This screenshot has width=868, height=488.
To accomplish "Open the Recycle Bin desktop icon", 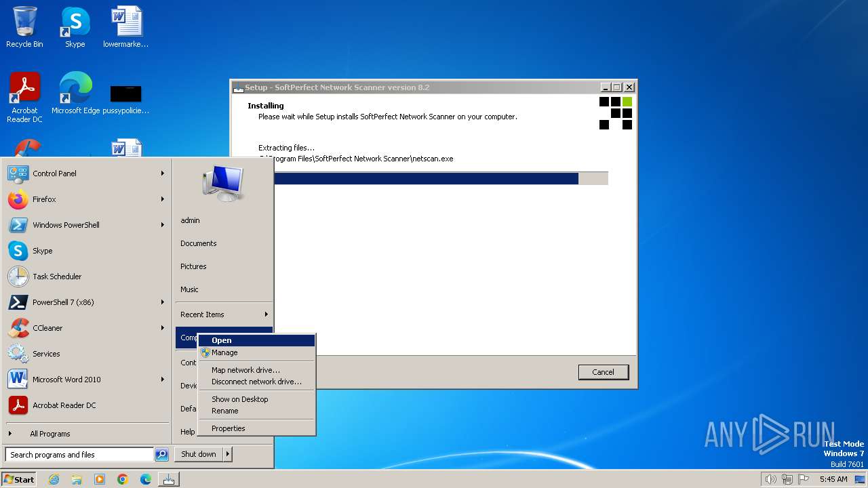I will click(x=24, y=27).
